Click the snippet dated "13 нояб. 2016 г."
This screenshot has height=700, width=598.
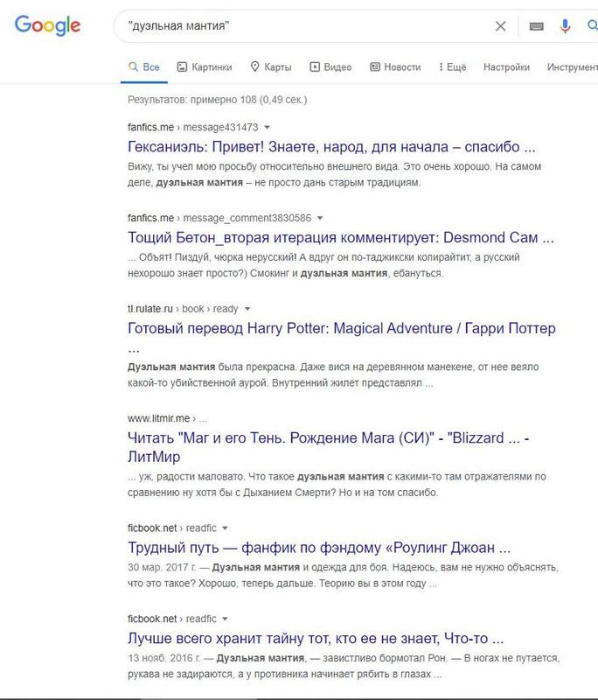point(344,666)
